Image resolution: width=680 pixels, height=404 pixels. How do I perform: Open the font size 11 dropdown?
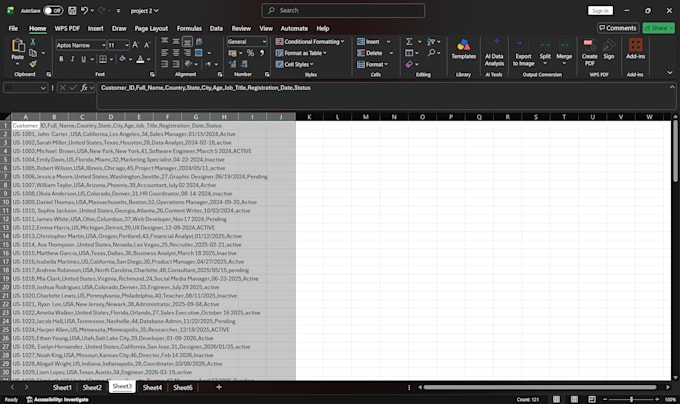click(x=127, y=45)
